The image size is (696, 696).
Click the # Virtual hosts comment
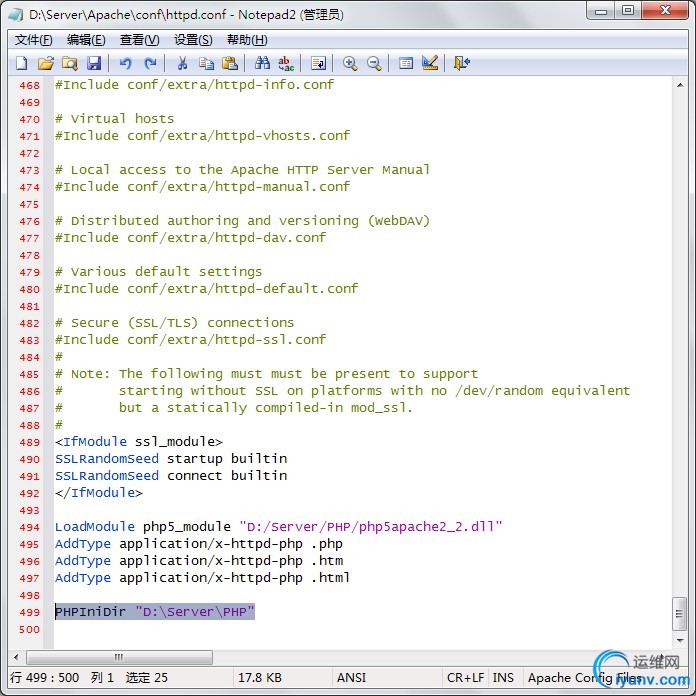click(115, 119)
